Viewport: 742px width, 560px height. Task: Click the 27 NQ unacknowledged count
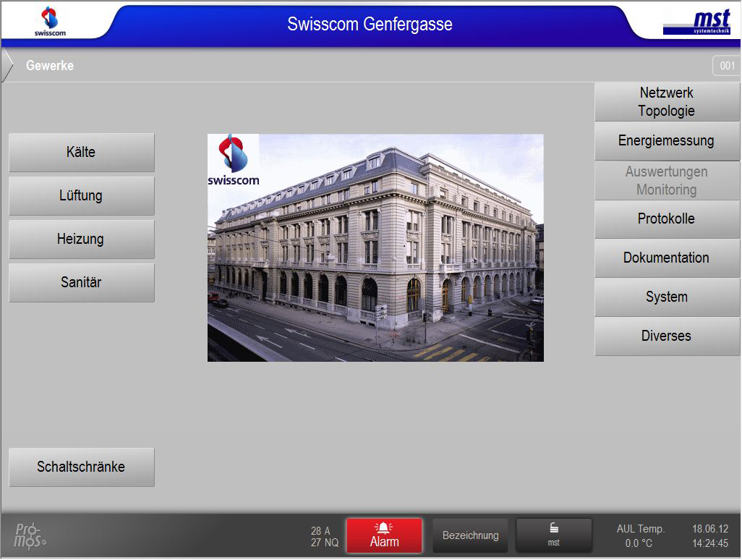[x=325, y=543]
